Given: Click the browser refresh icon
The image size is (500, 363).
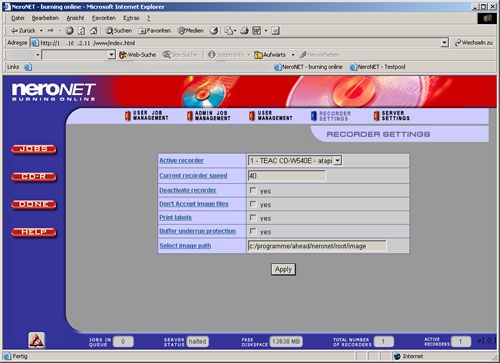Looking at the screenshot, I should 81,31.
